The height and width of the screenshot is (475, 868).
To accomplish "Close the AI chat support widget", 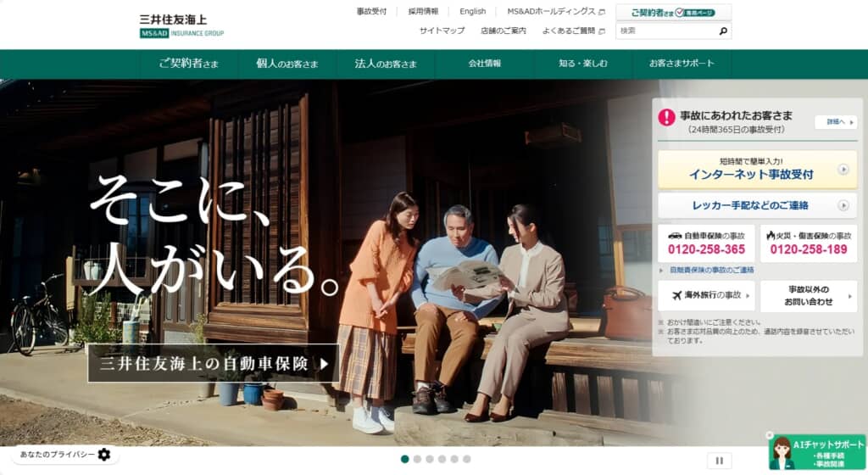I will tap(770, 435).
